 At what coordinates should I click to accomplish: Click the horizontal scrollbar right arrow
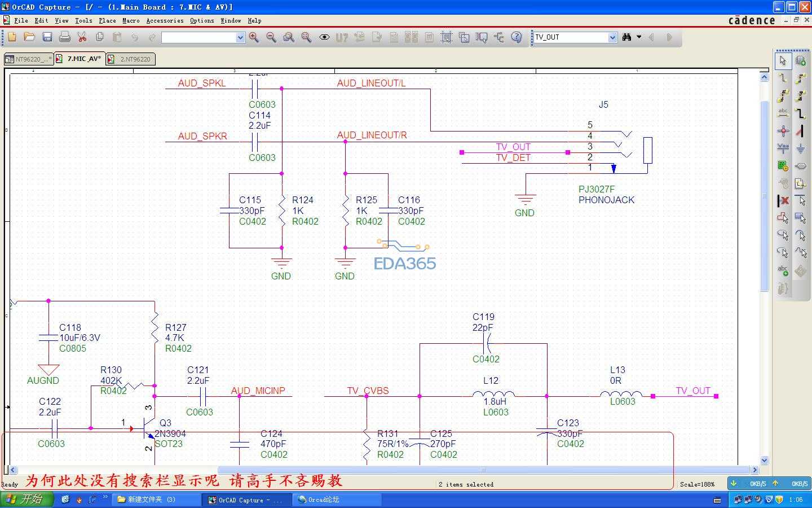click(x=754, y=470)
